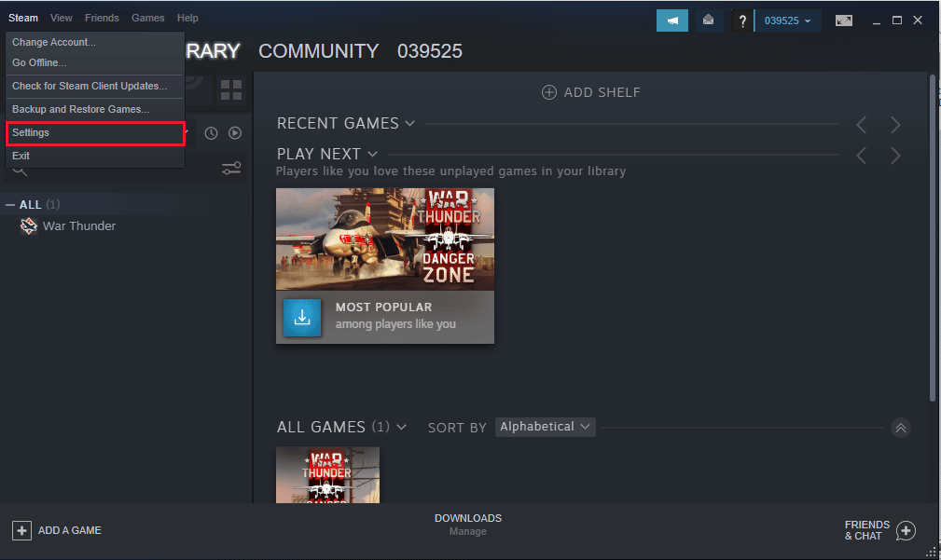Open the View menu
Image resolution: width=941 pixels, height=560 pixels.
point(62,18)
